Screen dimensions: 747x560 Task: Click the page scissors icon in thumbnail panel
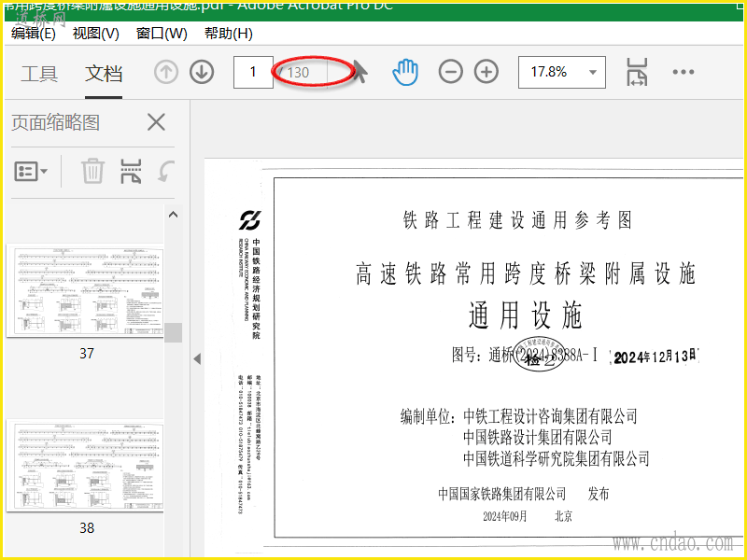(x=131, y=171)
